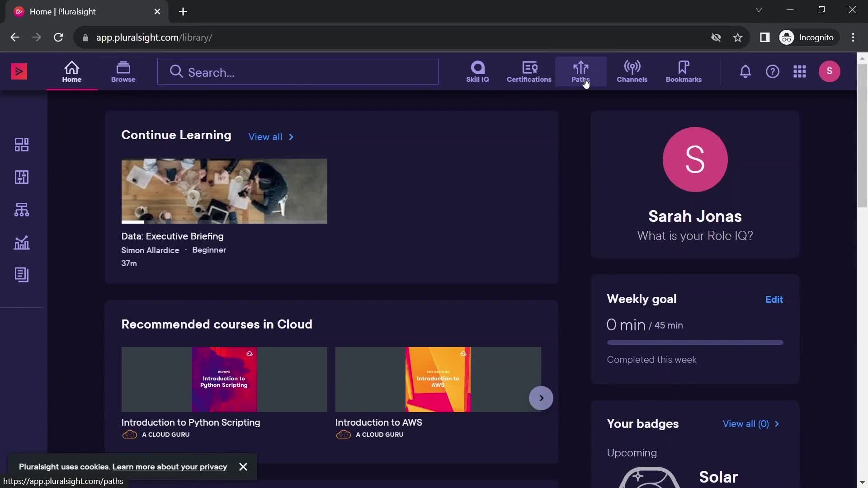Image resolution: width=868 pixels, height=488 pixels.
Task: Click the Pluralsight logo icon
Action: [x=19, y=71]
